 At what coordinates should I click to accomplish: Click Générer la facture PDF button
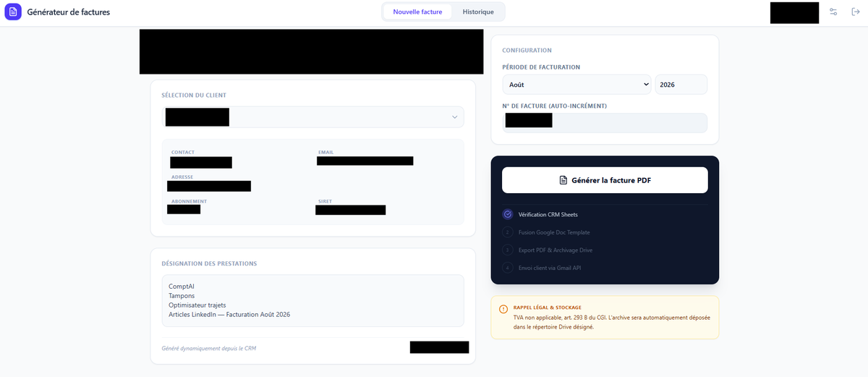(605, 180)
